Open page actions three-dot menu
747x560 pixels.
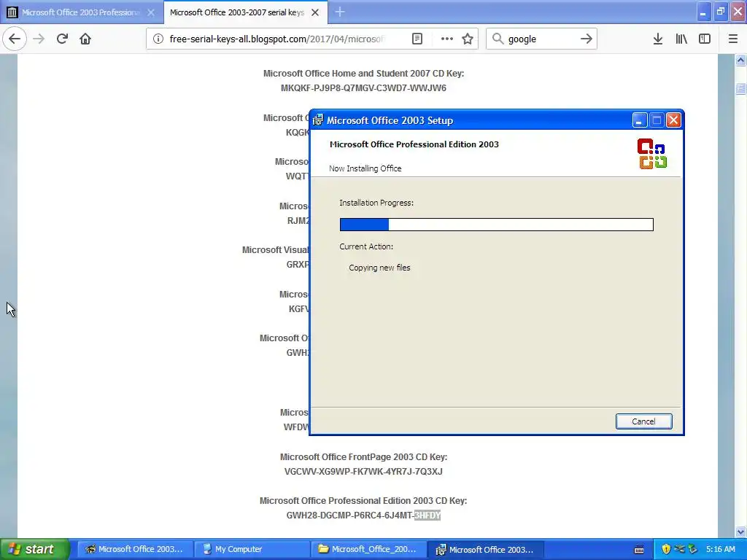click(447, 39)
